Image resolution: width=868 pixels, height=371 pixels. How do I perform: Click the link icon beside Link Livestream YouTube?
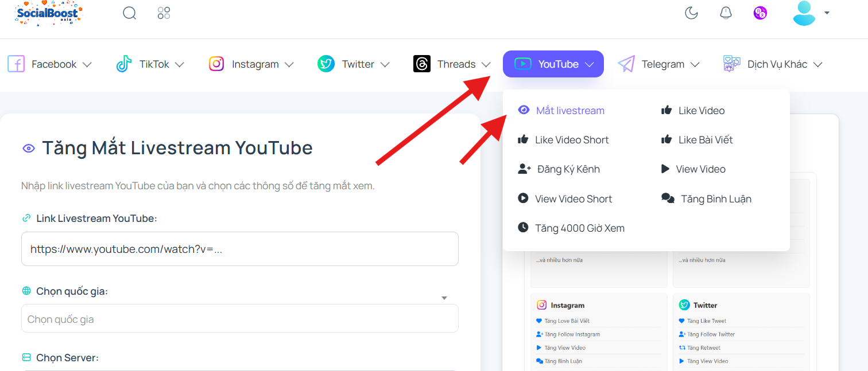click(x=26, y=218)
